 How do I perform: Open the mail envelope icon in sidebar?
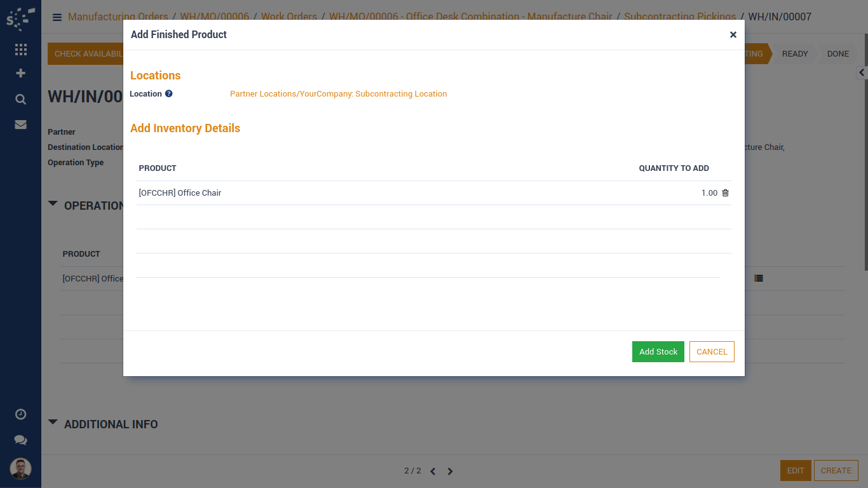pyautogui.click(x=20, y=125)
